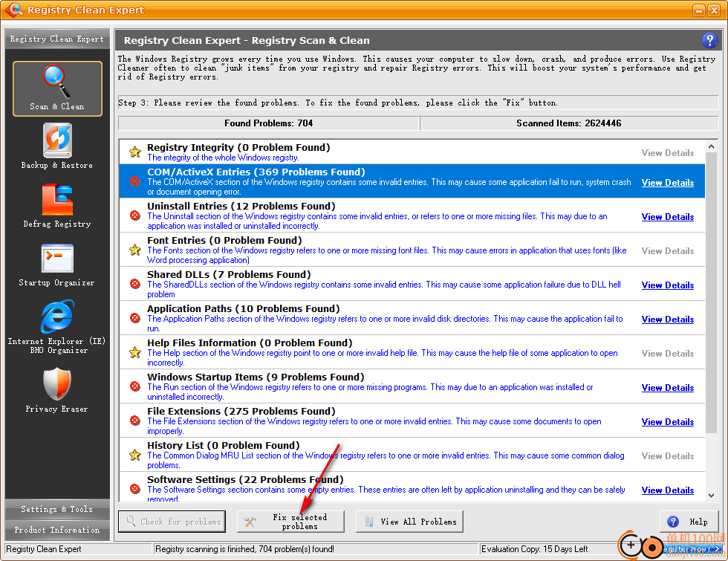Click red error icon for Uninstall Entries

135,215
